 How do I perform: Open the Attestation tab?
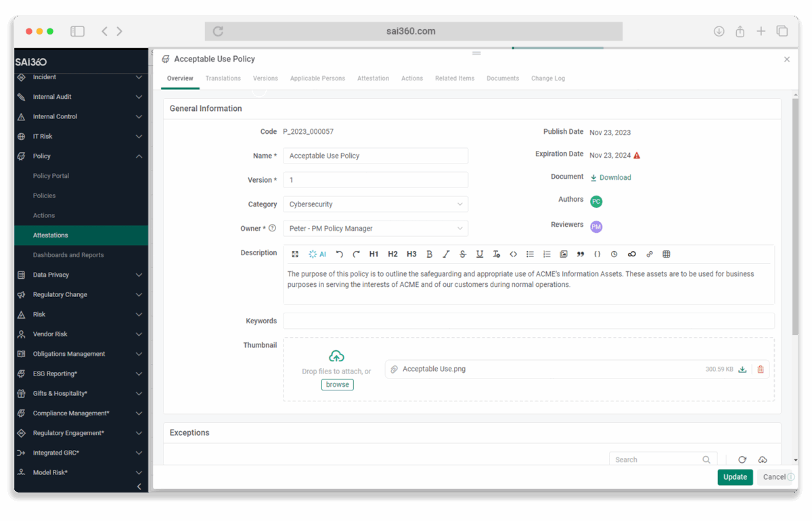click(373, 78)
